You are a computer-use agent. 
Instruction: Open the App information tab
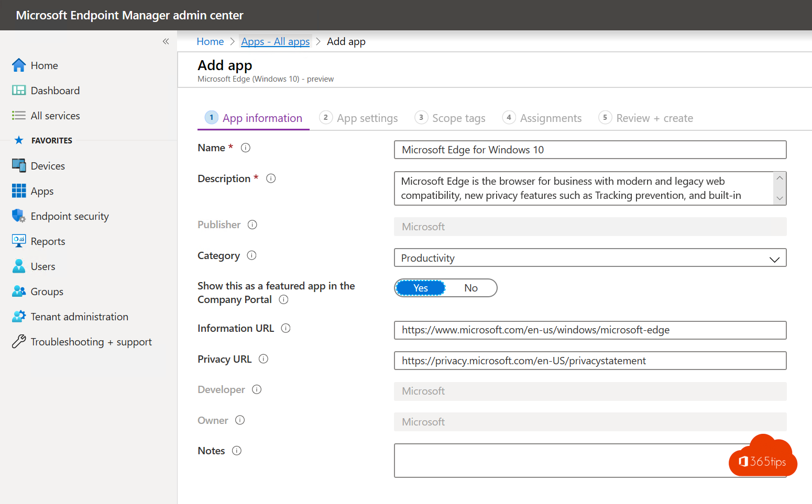(254, 118)
